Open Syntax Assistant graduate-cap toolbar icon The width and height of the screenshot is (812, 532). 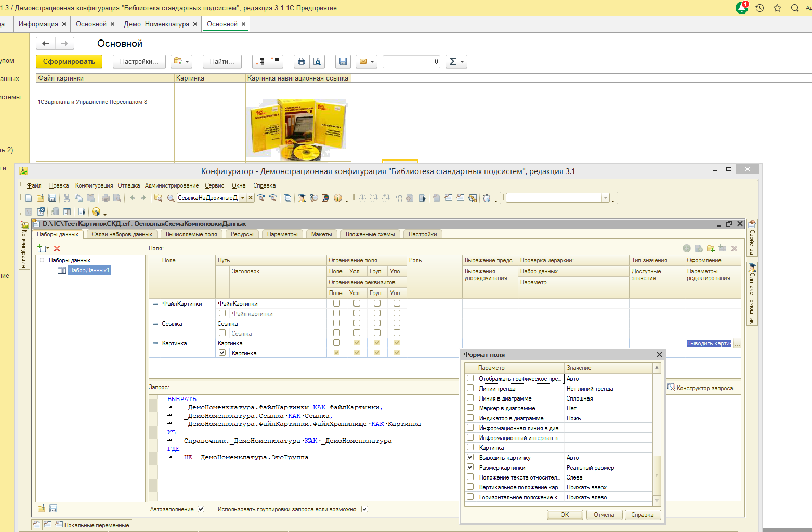[302, 198]
